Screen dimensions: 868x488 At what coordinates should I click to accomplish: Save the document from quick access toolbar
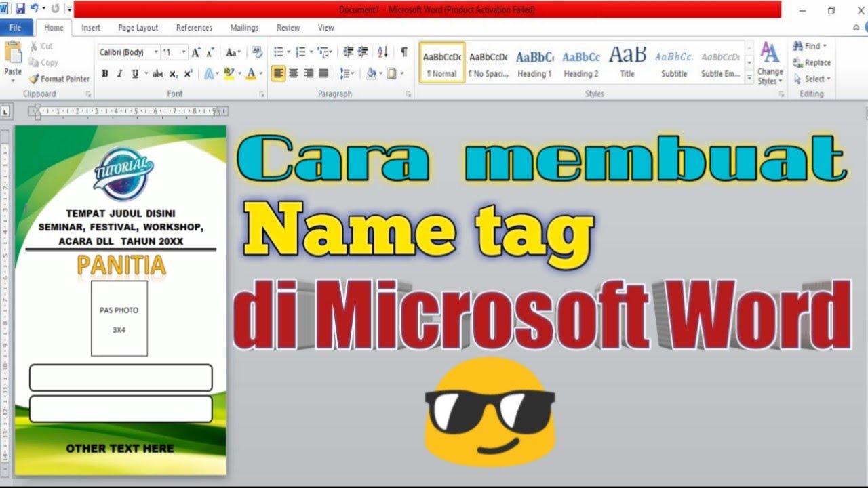pos(20,9)
